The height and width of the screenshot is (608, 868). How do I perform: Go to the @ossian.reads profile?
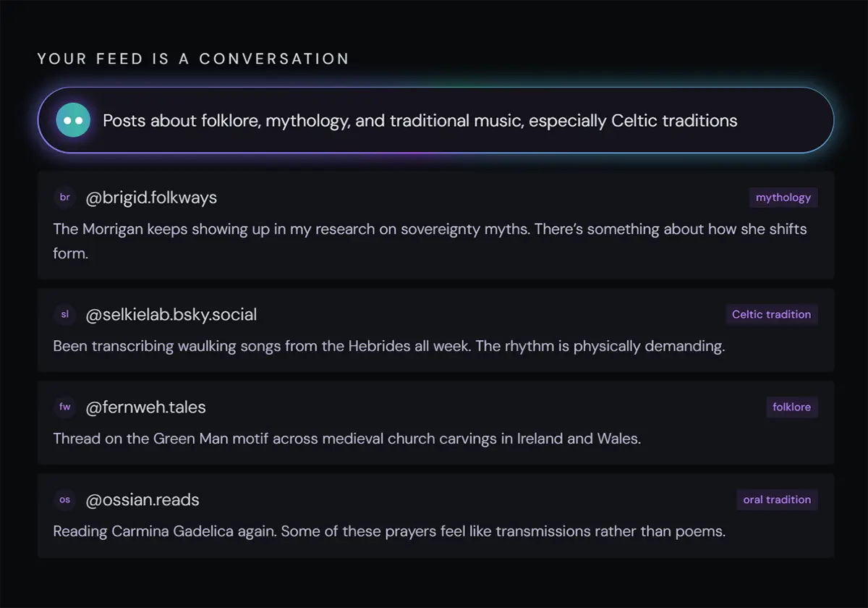pos(142,500)
